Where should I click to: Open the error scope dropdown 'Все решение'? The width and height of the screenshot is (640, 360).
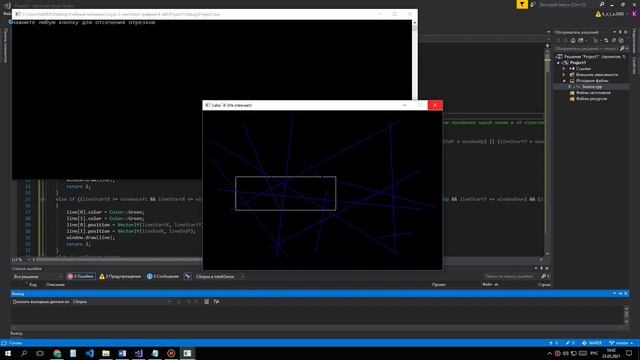38,276
